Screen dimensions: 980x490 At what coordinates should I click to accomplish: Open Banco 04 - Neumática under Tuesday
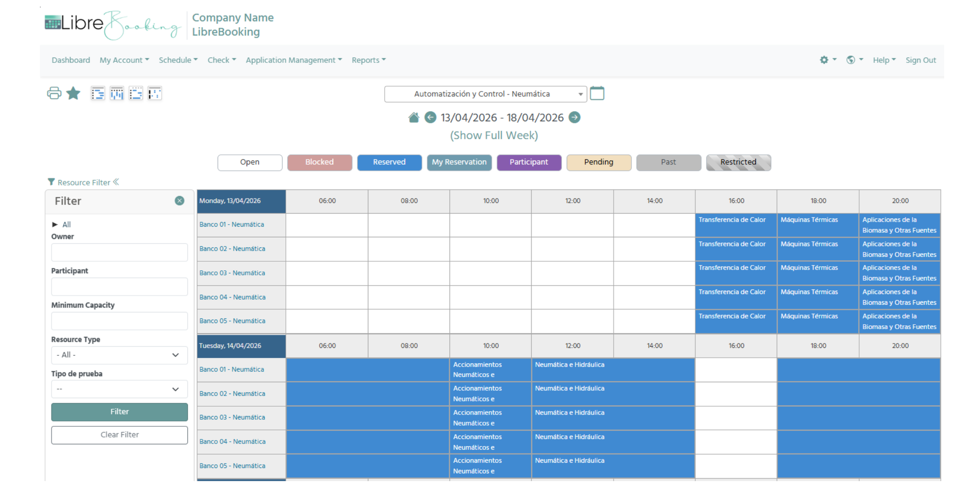tap(232, 441)
